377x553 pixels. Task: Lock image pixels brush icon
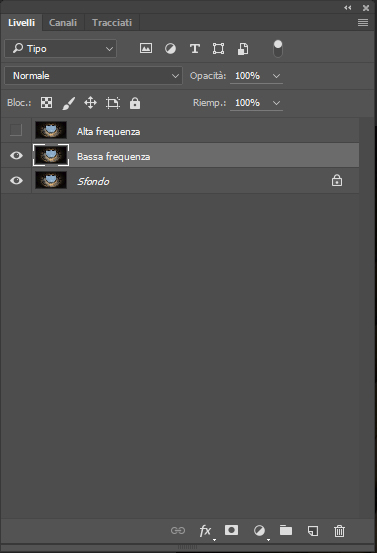coord(69,103)
